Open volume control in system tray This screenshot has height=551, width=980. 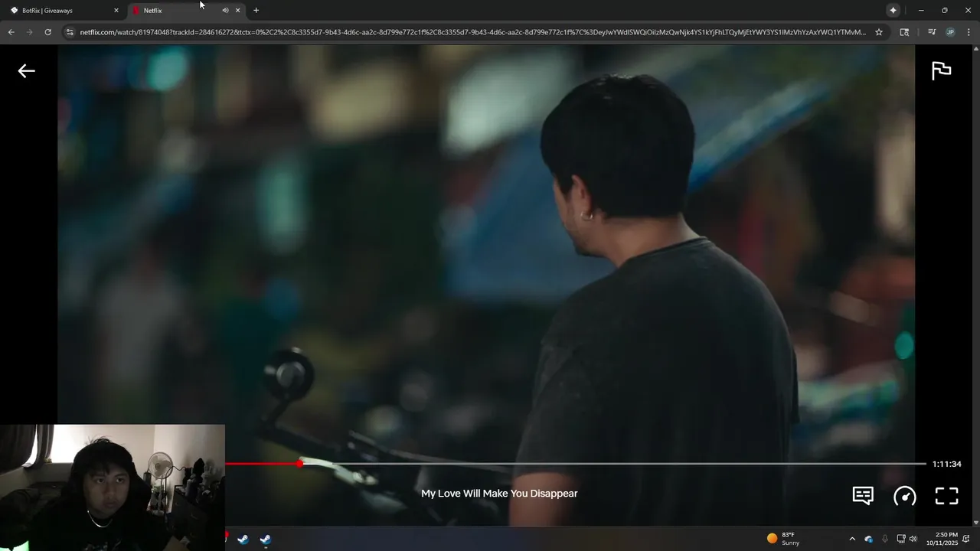click(x=913, y=539)
